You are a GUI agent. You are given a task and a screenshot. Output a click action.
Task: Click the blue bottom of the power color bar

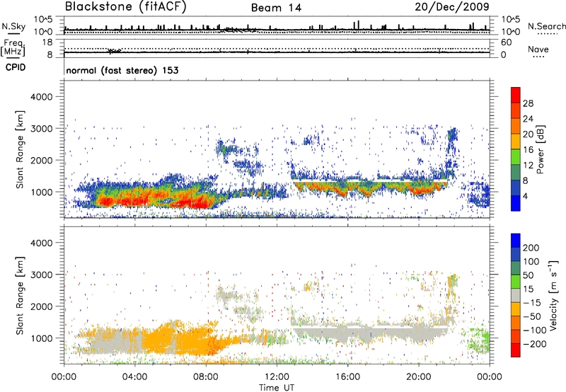[x=516, y=203]
